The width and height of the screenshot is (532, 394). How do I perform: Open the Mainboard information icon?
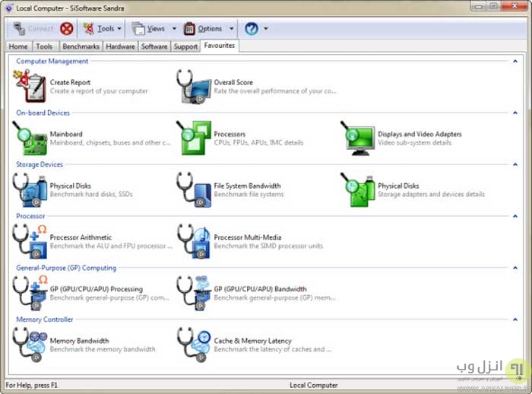pyautogui.click(x=30, y=138)
